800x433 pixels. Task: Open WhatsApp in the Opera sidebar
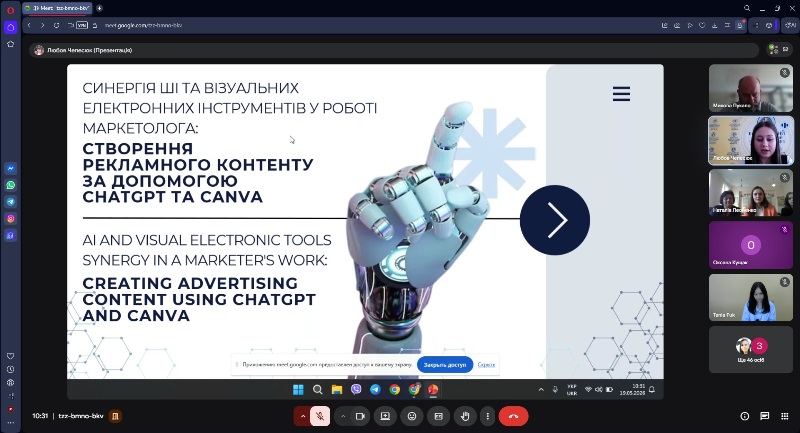coord(10,185)
